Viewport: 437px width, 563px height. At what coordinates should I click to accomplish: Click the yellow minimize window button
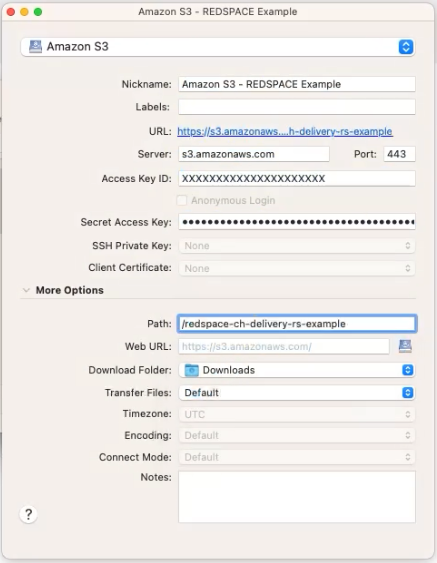click(x=24, y=12)
